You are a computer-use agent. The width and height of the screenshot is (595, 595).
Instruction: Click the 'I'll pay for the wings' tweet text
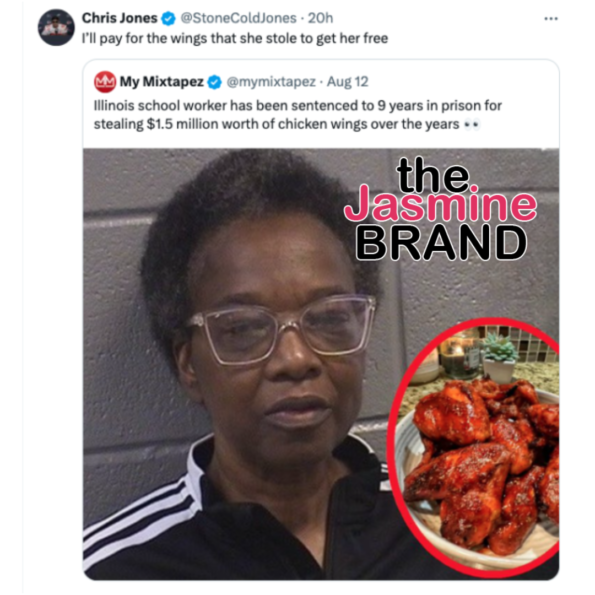pos(235,38)
